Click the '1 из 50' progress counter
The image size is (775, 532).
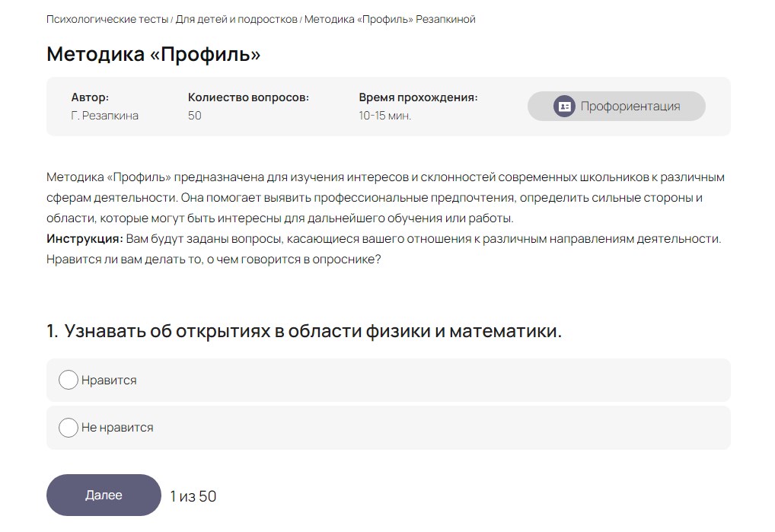point(193,496)
